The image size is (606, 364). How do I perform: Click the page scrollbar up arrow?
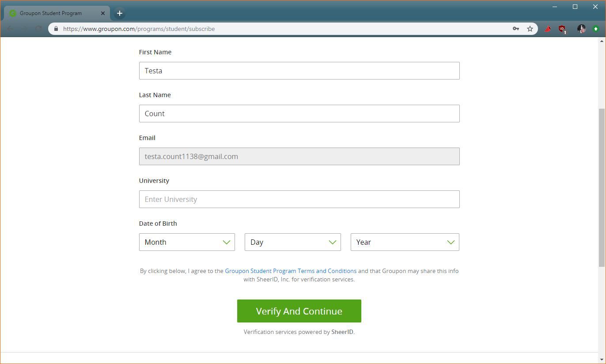coord(602,41)
